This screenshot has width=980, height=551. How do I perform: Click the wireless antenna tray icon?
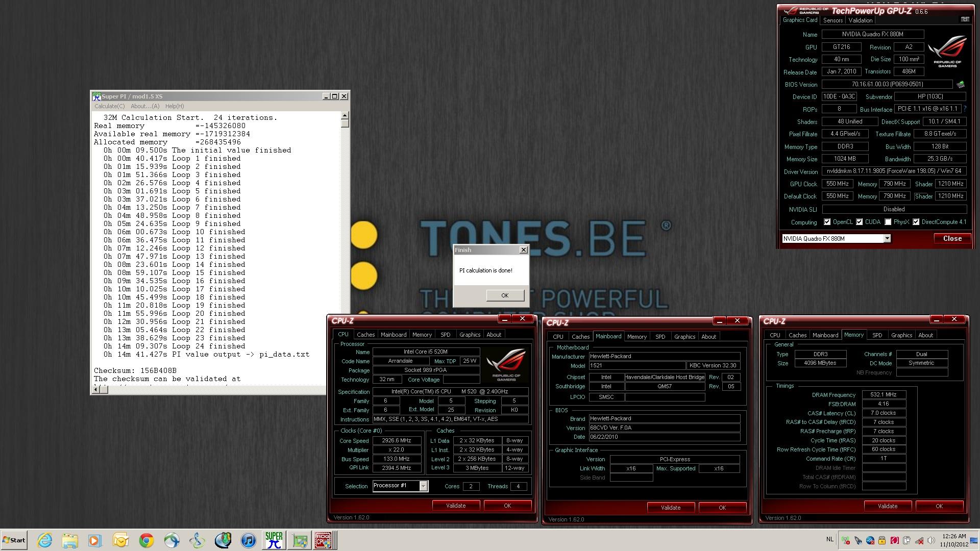point(846,540)
